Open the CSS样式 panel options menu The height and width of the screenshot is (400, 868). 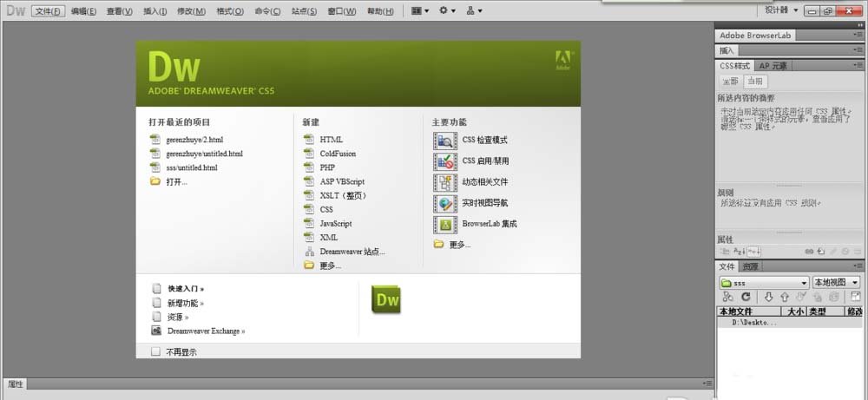tap(858, 65)
